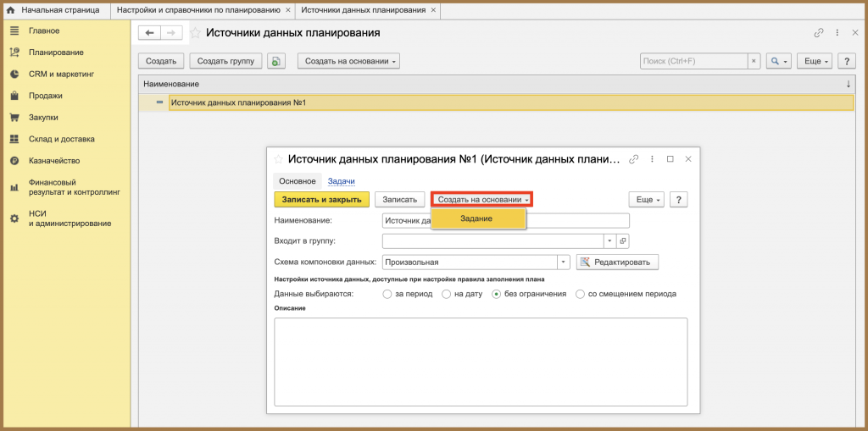Click Создать группу button

pos(225,62)
